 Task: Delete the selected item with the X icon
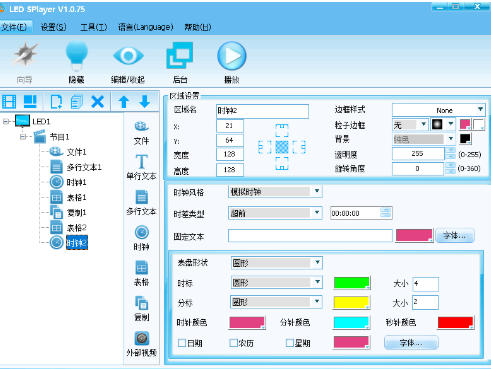tap(98, 102)
